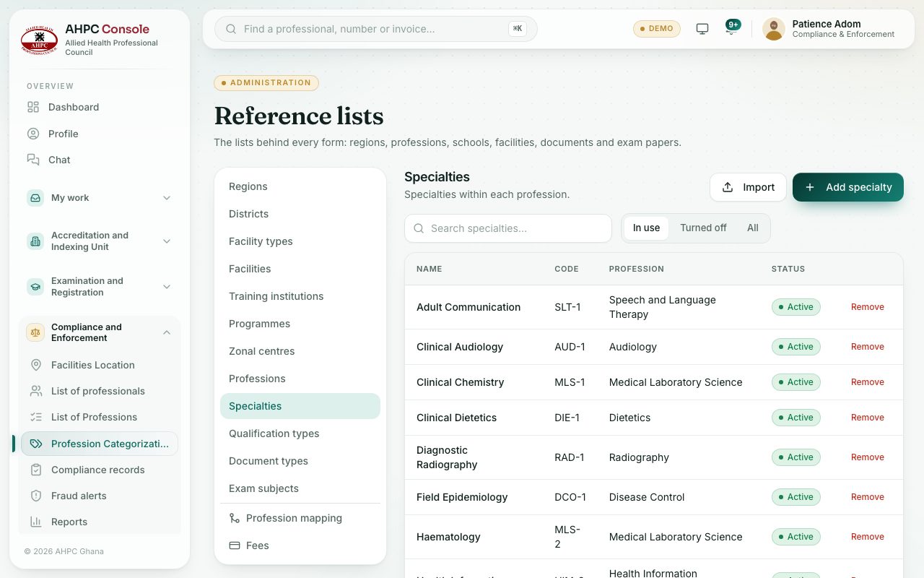Open the Regions reference list
The image size is (924, 578).
pos(300,186)
